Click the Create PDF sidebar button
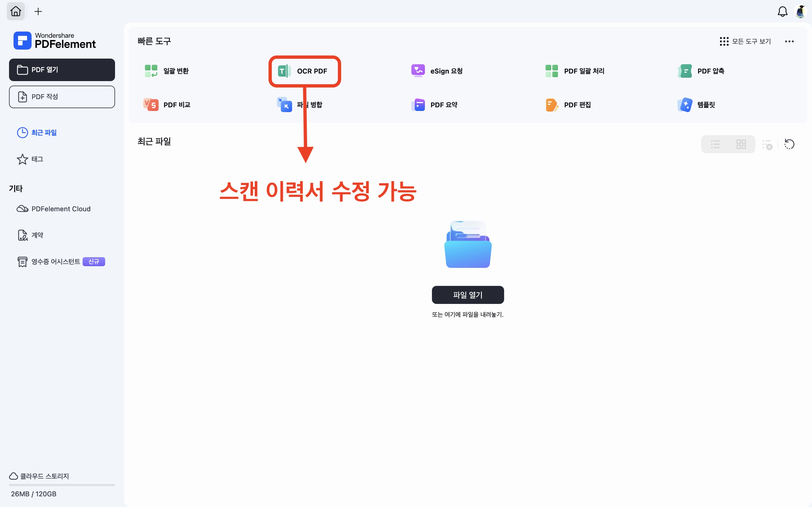Image resolution: width=812 pixels, height=507 pixels. pyautogui.click(x=62, y=97)
